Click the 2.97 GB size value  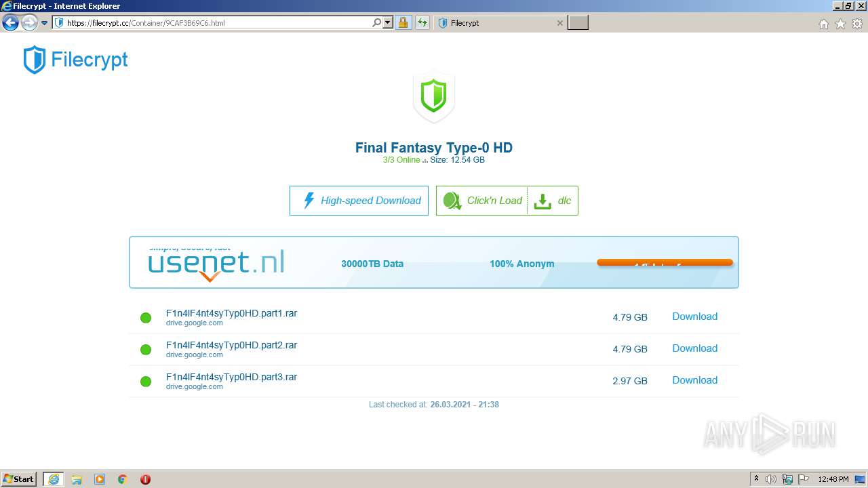pyautogui.click(x=630, y=381)
